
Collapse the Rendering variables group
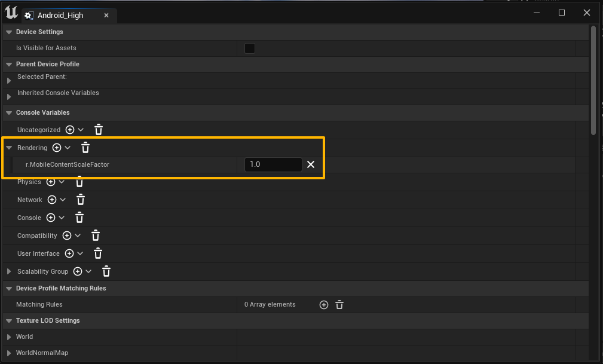pyautogui.click(x=9, y=148)
